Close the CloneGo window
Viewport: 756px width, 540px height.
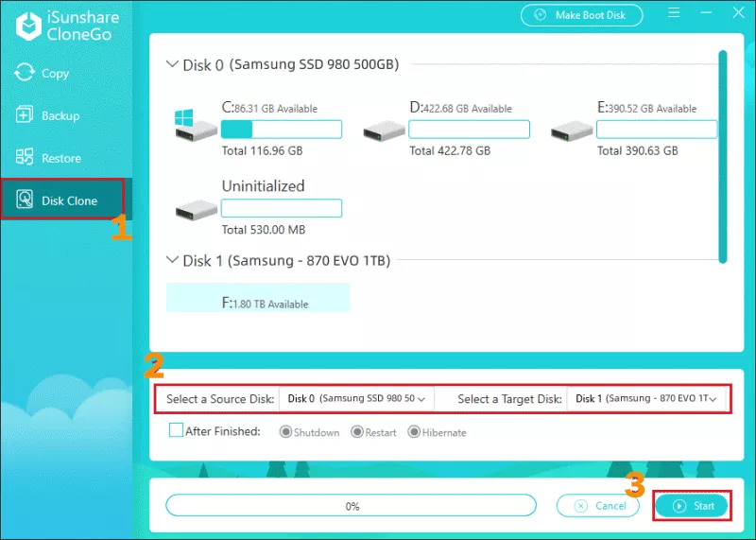tap(738, 12)
